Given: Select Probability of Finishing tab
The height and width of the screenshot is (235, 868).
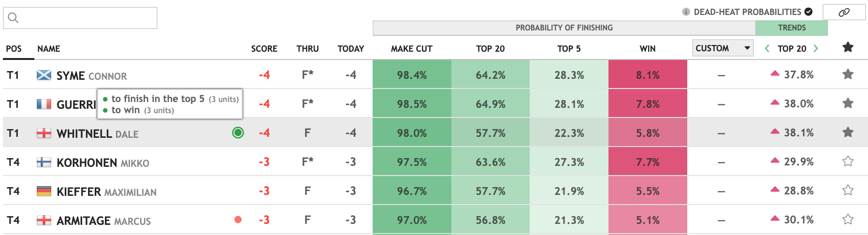Looking at the screenshot, I should point(564,28).
